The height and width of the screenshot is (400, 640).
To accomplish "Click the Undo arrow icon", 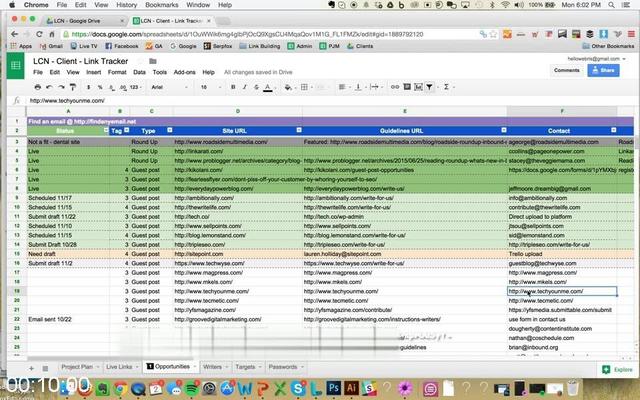I will 49,87.
